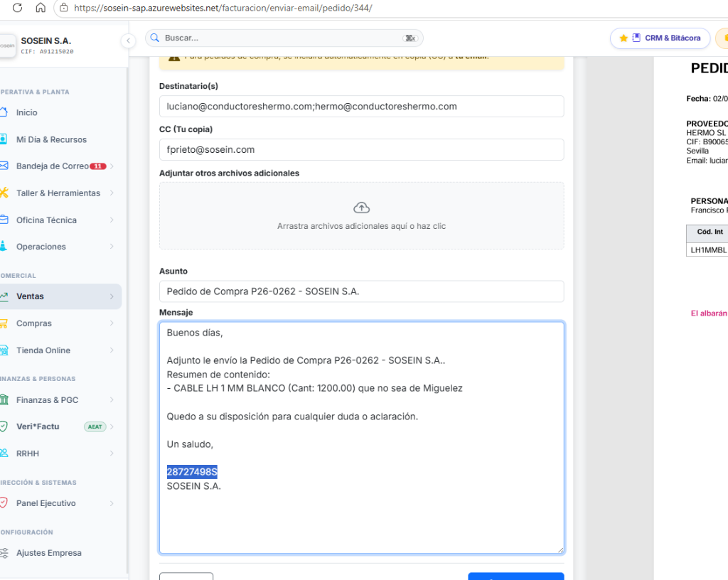Screen dimensions: 728x580
Task: Click the CC (Tu copia) field
Action: tap(362, 149)
